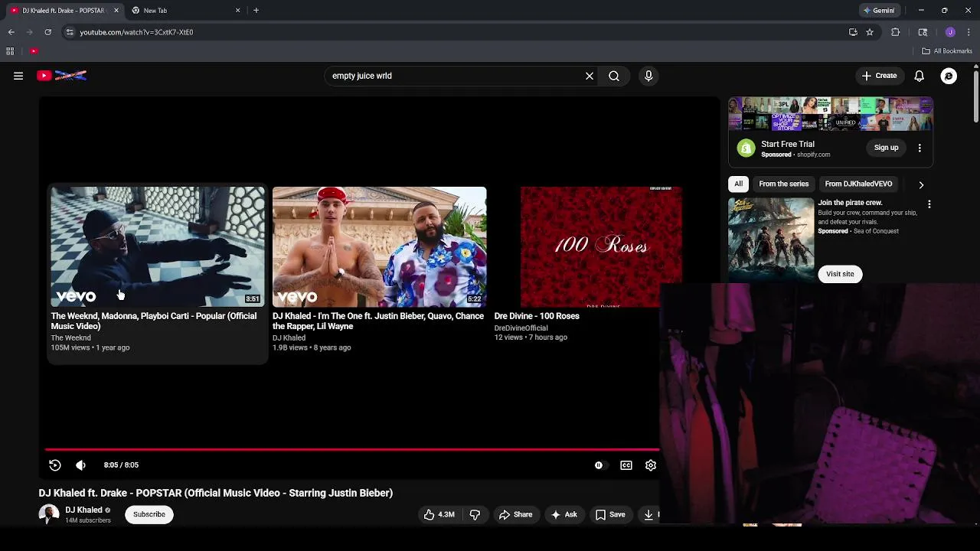Screen dimensions: 980x551
Task: Close the DJ Khaled POPSTAR tab
Action: tap(116, 11)
